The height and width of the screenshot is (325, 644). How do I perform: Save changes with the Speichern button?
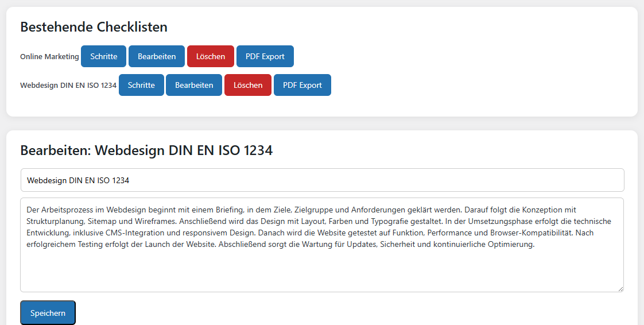point(48,313)
